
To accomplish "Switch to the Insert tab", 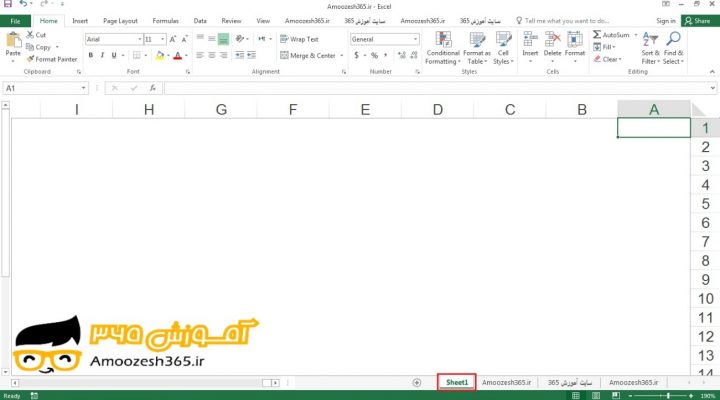I will (x=80, y=21).
